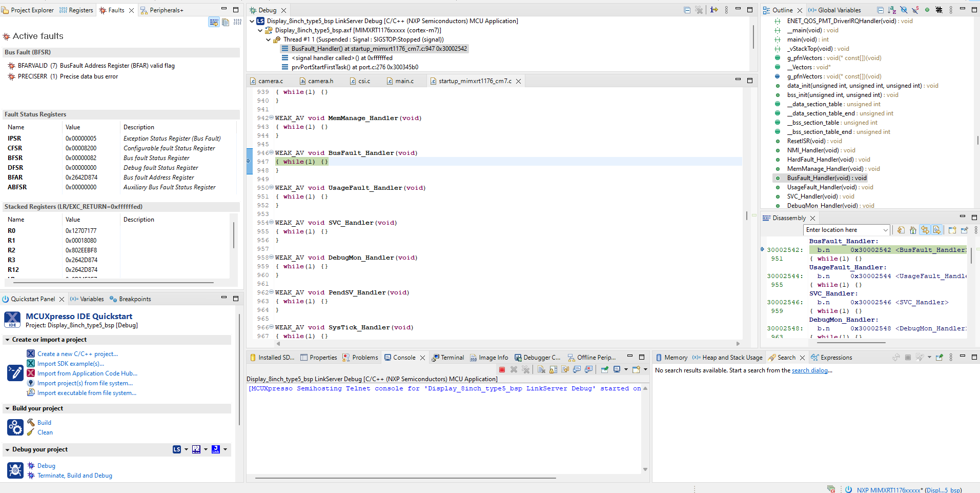
Task: Copy the Active faults view to clipboard
Action: coord(226,22)
